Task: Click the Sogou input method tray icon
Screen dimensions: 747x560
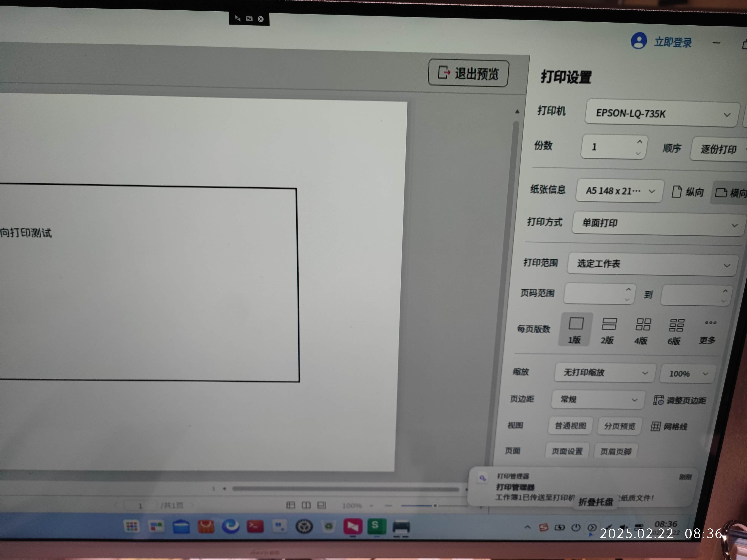Action: pos(543,527)
